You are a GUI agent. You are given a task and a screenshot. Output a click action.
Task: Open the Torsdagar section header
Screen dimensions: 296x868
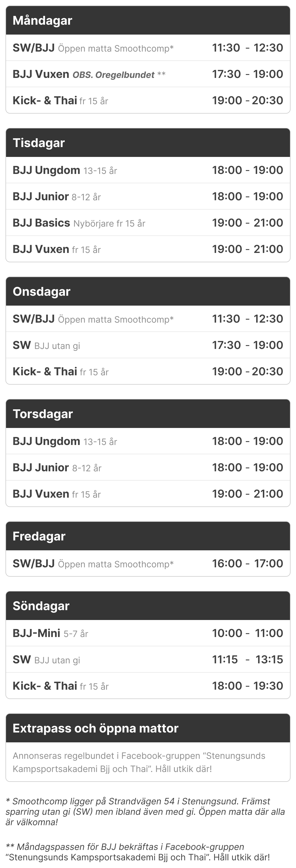[147, 414]
